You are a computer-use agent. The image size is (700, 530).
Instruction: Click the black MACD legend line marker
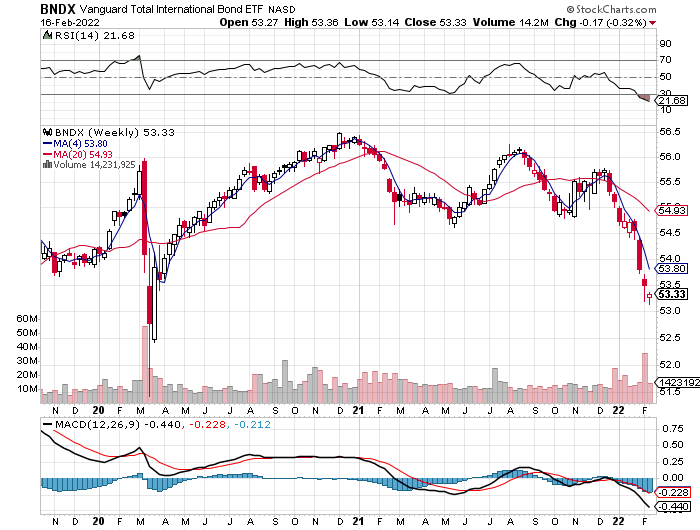click(47, 424)
